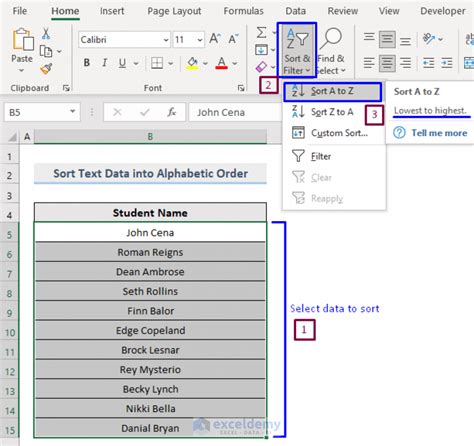The height and width of the screenshot is (446, 474).
Task: Select row 10 header
Action: [x=10, y=332]
